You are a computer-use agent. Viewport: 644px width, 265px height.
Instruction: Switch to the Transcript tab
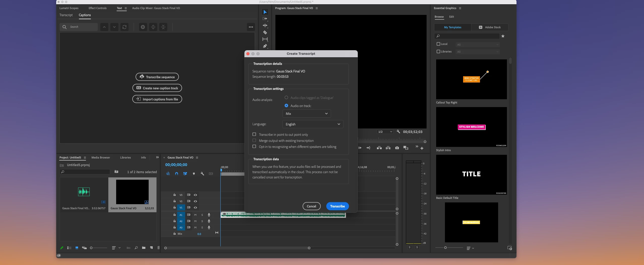(x=66, y=15)
